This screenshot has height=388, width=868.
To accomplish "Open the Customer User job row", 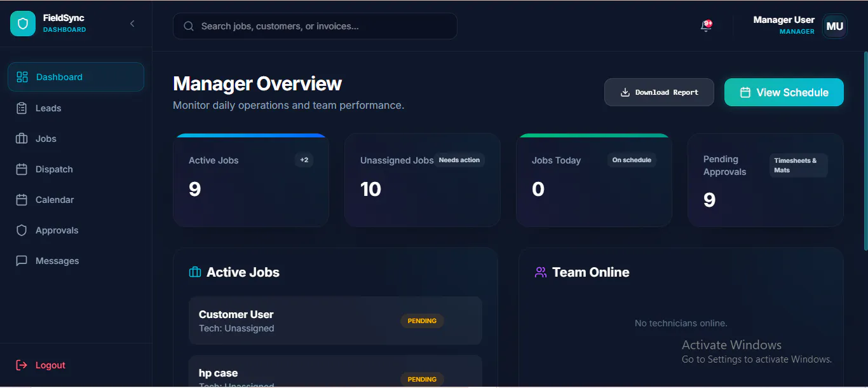I will (x=336, y=321).
